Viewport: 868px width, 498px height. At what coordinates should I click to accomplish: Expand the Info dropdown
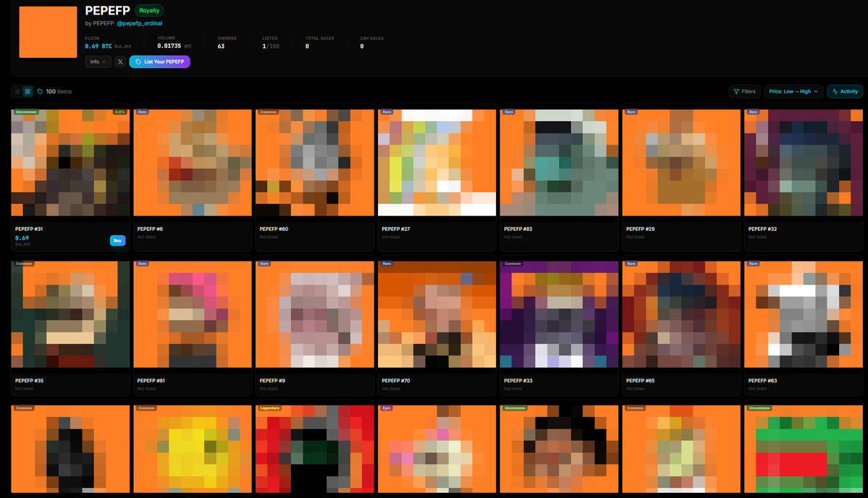(98, 62)
